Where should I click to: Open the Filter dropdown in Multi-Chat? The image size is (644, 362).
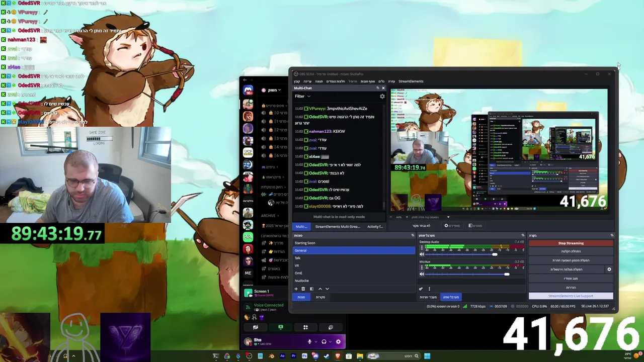tap(302, 96)
